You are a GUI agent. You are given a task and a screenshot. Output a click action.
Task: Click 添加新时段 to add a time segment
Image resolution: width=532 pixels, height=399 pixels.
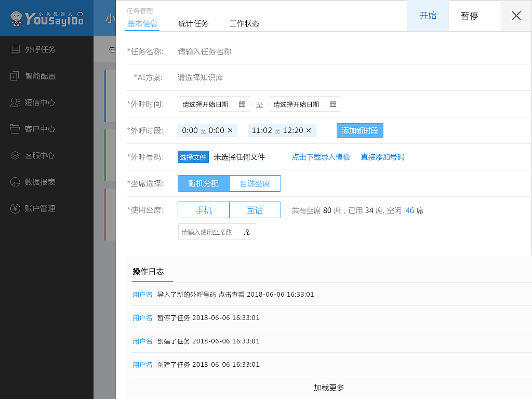pyautogui.click(x=360, y=130)
